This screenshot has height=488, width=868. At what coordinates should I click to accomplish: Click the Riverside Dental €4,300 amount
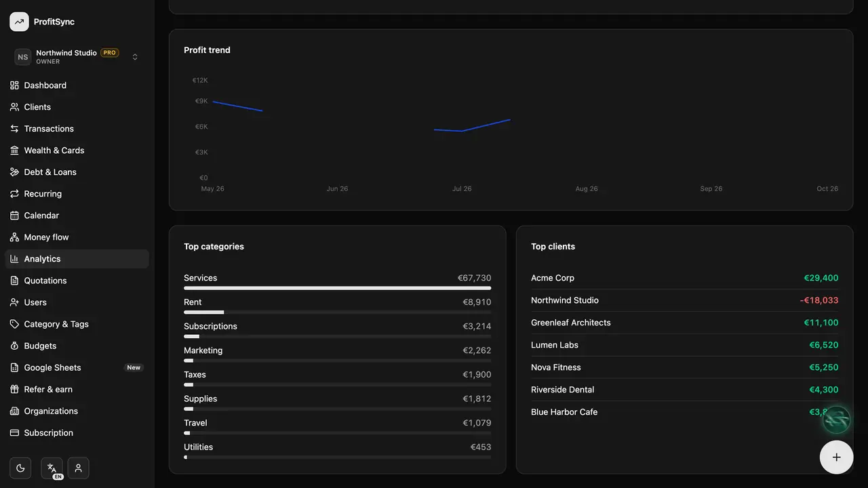point(824,390)
